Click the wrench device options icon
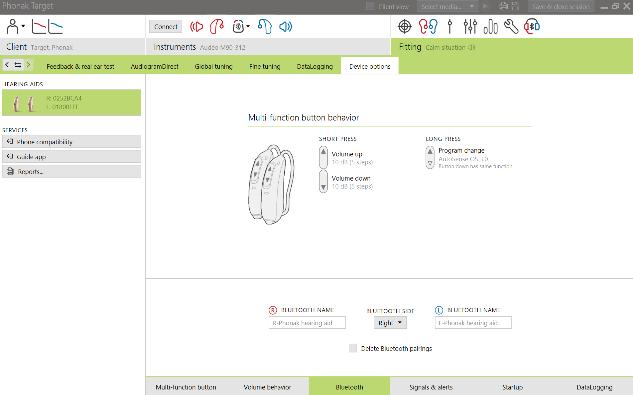The width and height of the screenshot is (633, 395). point(511,27)
